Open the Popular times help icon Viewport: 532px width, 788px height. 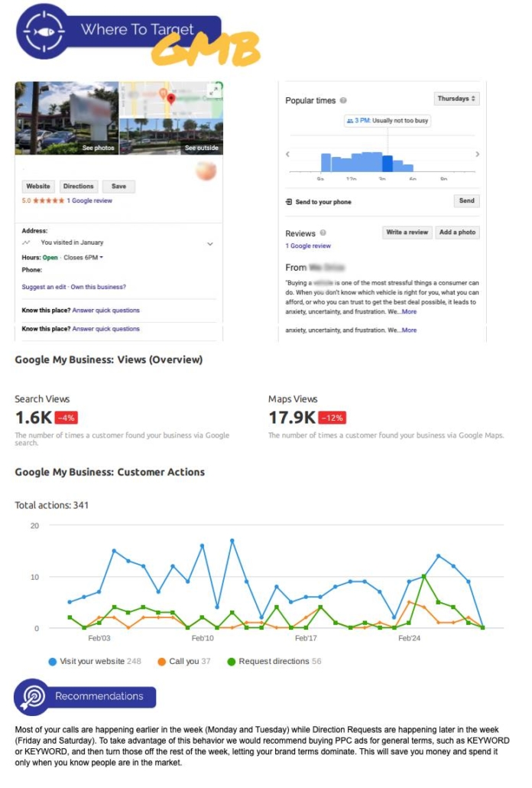tap(343, 100)
